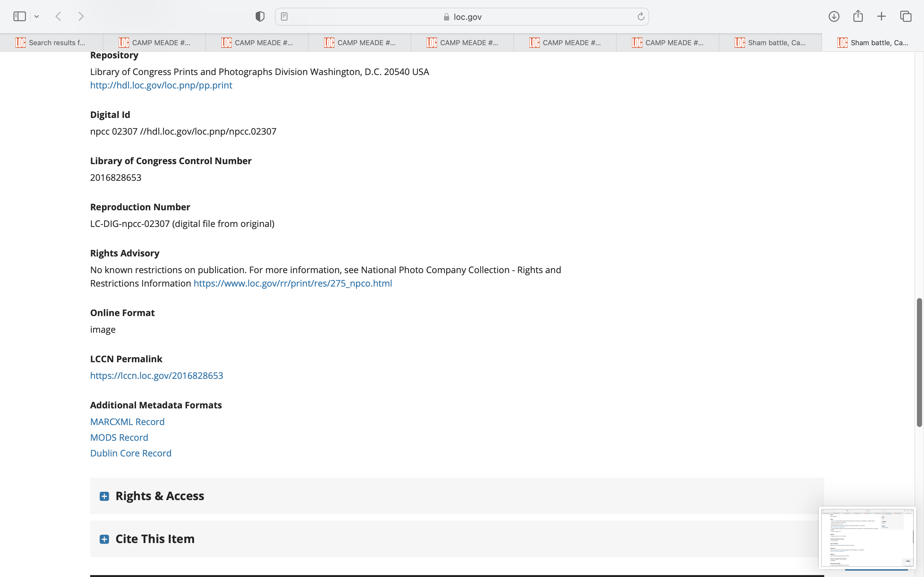Switch to the Search results tab

pyautogui.click(x=52, y=43)
